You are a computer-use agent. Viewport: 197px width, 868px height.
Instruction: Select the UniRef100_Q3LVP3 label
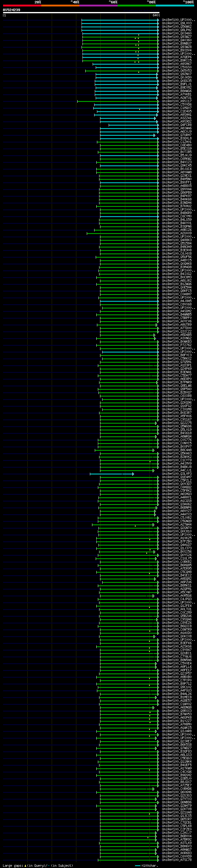click(x=176, y=474)
